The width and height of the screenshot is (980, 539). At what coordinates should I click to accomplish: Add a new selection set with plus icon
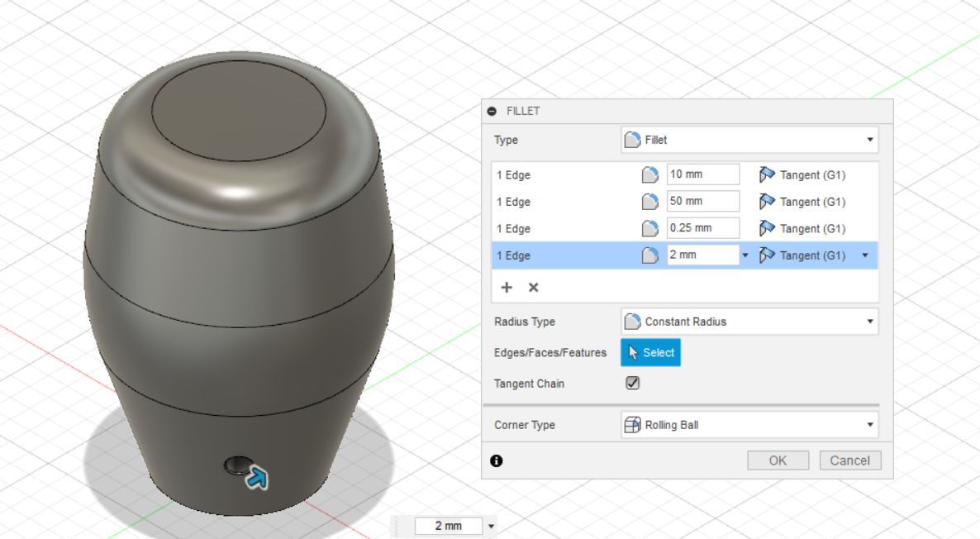pos(507,287)
